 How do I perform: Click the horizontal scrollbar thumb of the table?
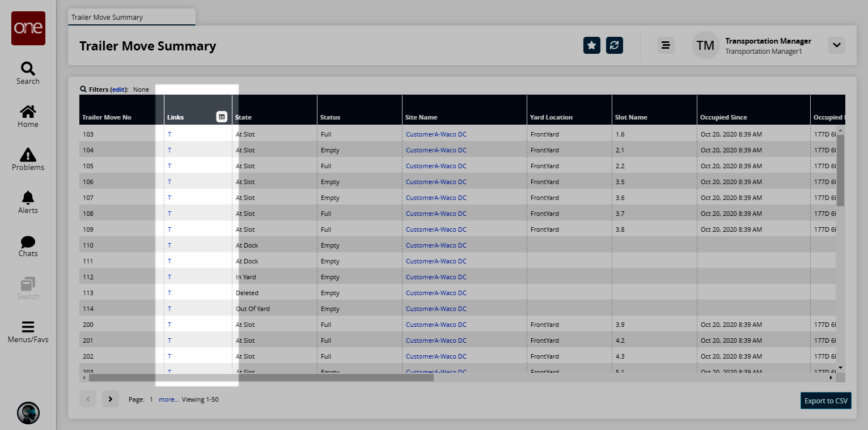point(261,377)
